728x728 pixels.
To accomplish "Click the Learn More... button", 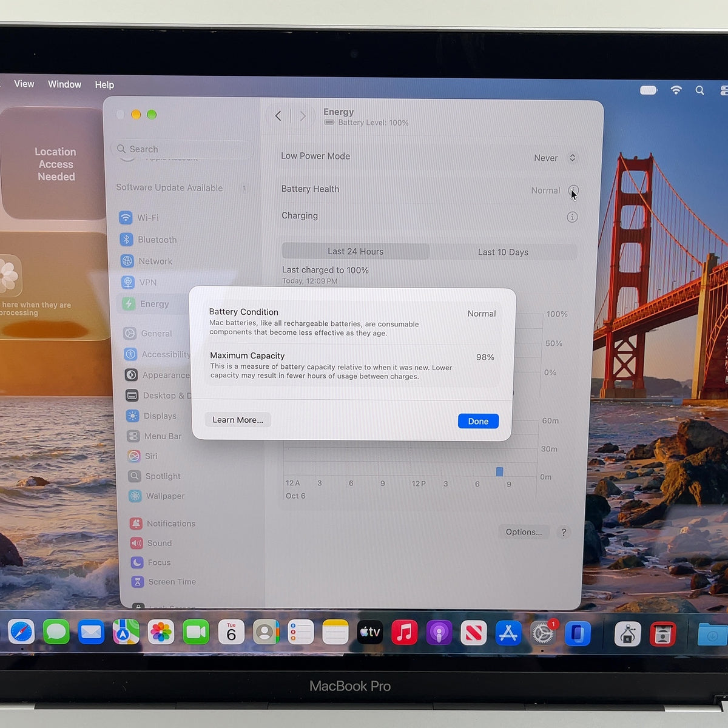I will (x=238, y=420).
